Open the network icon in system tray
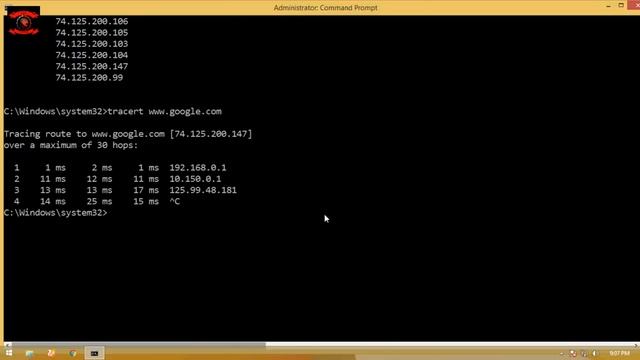Screen dimensions: 640x360 (x=584, y=353)
